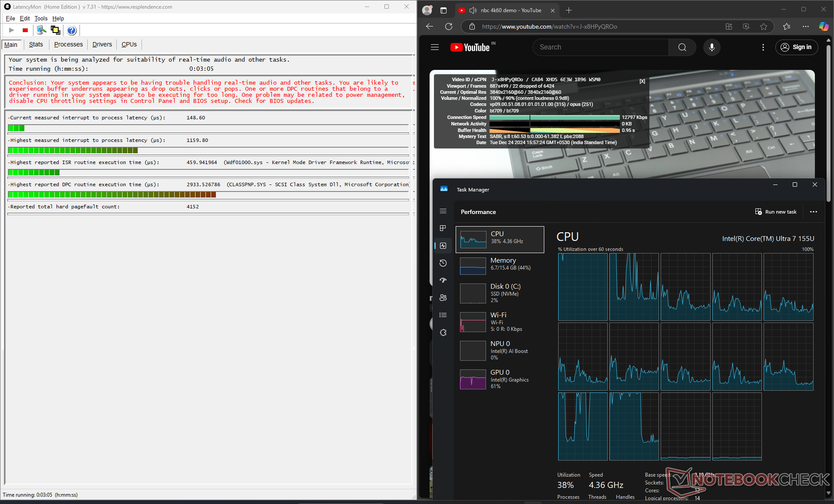The image size is (834, 504).
Task: Open the Tools menu in LatencyMon
Action: pyautogui.click(x=41, y=18)
